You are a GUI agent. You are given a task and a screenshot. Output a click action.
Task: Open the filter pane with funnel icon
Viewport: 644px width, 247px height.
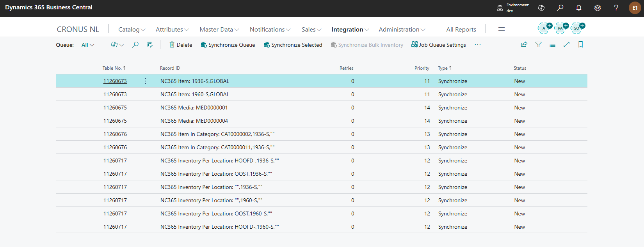538,45
